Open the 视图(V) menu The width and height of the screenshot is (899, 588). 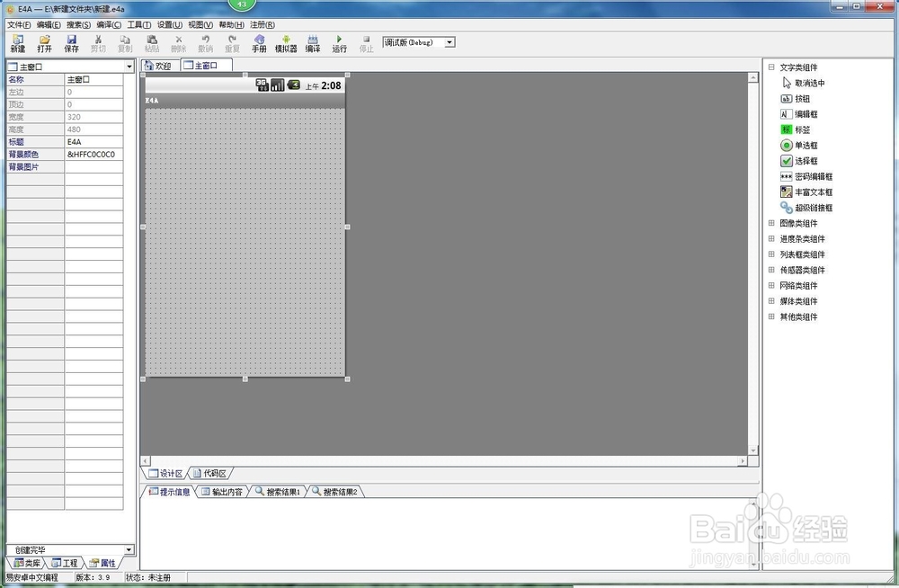(200, 24)
